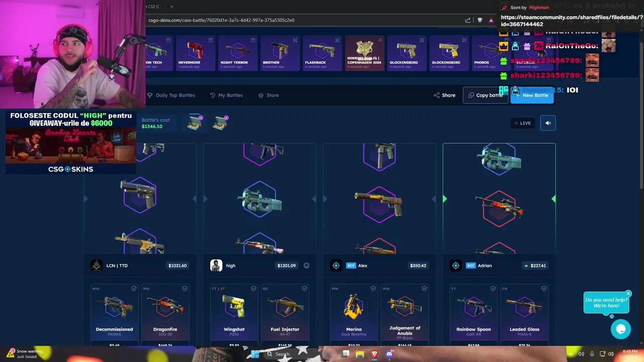The width and height of the screenshot is (644, 362).
Task: Select the second battle case icon
Action: pyautogui.click(x=220, y=123)
